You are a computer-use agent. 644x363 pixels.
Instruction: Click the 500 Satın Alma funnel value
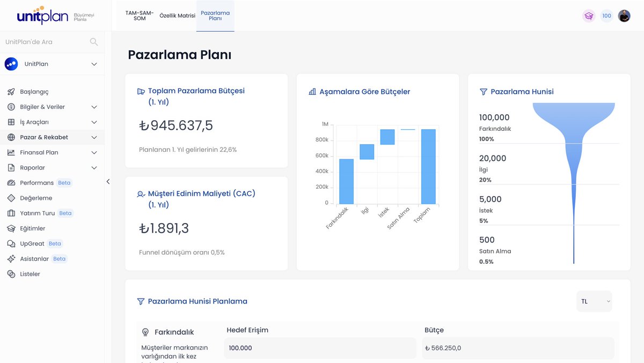click(487, 240)
